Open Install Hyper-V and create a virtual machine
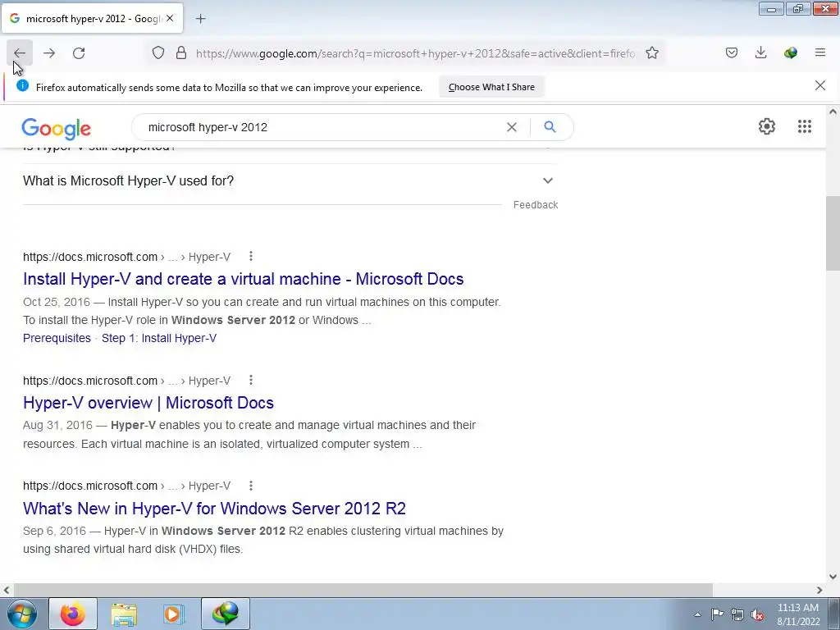This screenshot has height=630, width=840. pyautogui.click(x=243, y=279)
